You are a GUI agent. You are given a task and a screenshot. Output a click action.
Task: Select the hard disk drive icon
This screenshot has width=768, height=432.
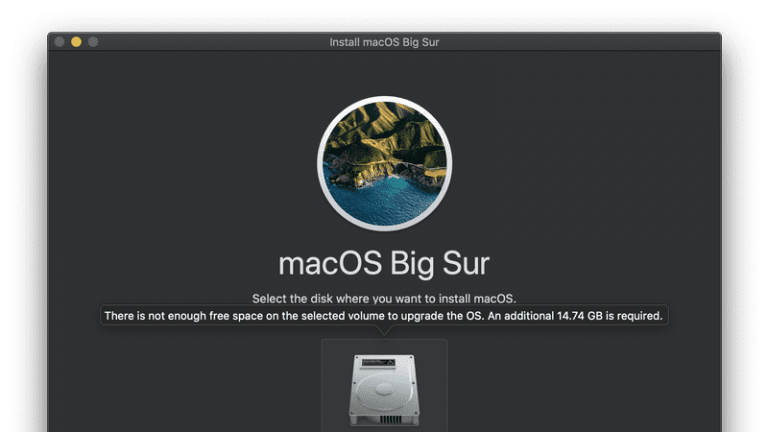[384, 390]
